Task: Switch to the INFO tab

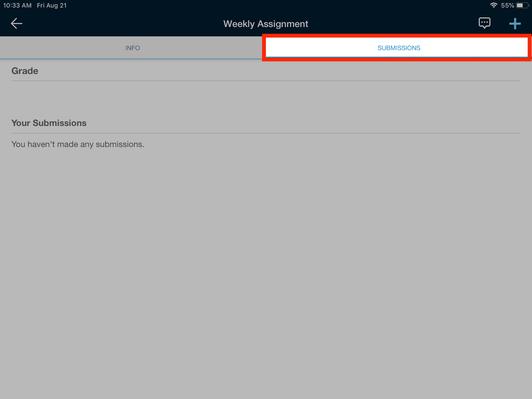Action: (133, 48)
